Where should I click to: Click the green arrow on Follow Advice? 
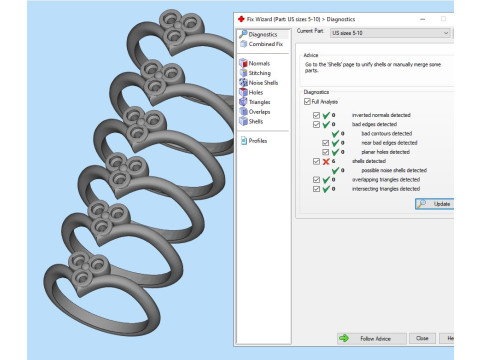pyautogui.click(x=344, y=338)
